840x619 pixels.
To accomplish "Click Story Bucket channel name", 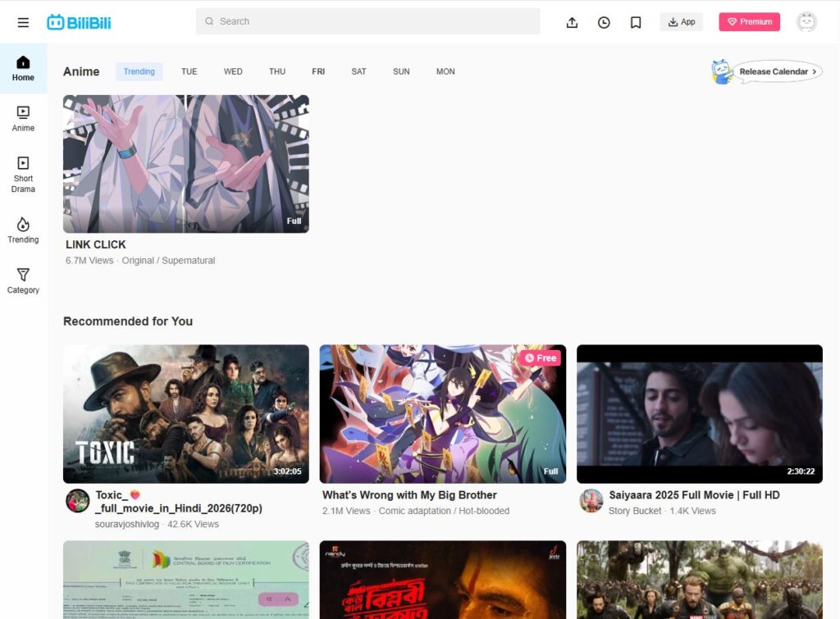I will (x=635, y=511).
